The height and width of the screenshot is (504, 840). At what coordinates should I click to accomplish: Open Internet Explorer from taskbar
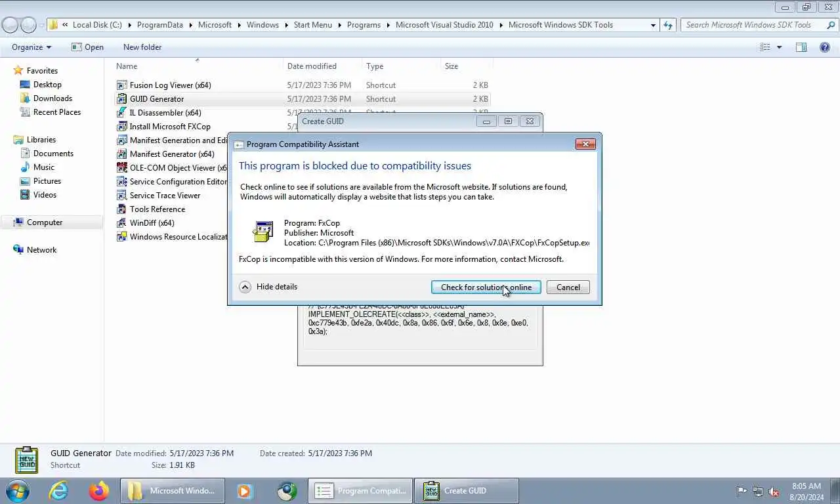58,491
